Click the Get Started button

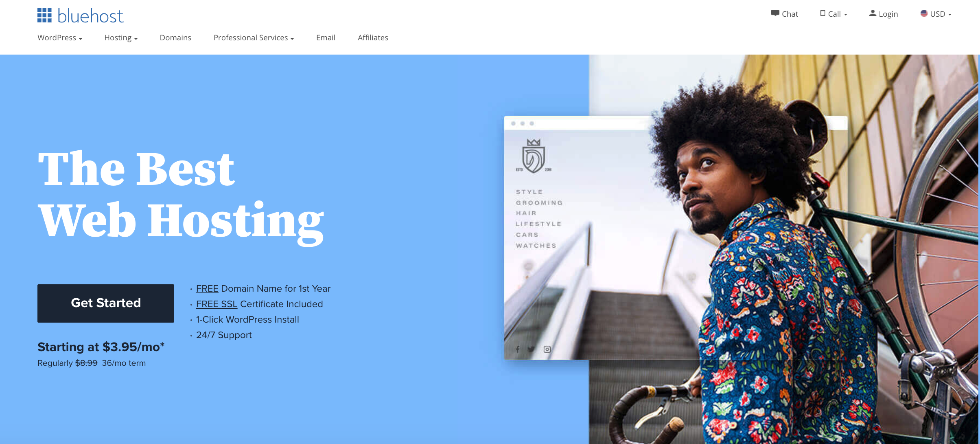pyautogui.click(x=106, y=303)
